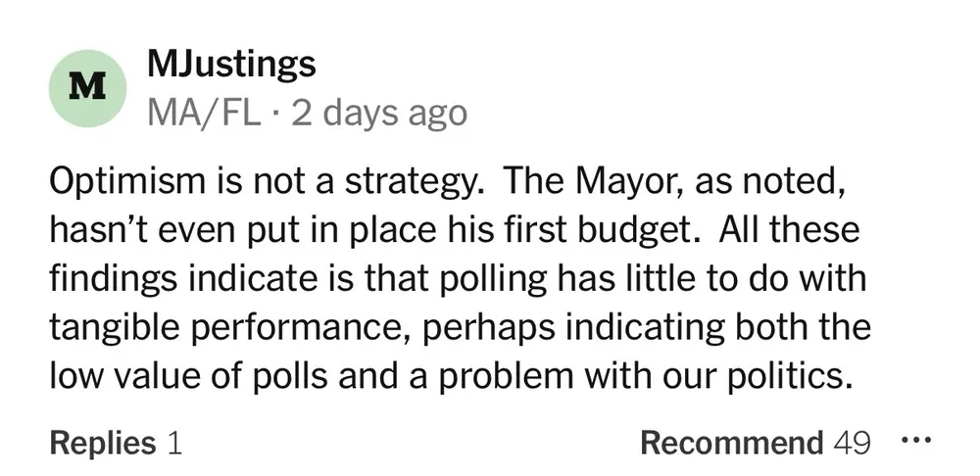Recommend this comment
980x476 pixels.
(731, 443)
